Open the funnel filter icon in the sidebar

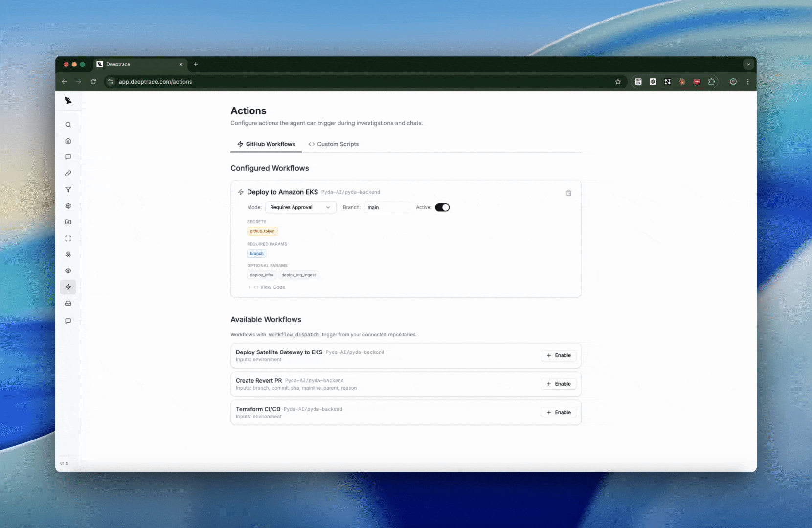(68, 189)
